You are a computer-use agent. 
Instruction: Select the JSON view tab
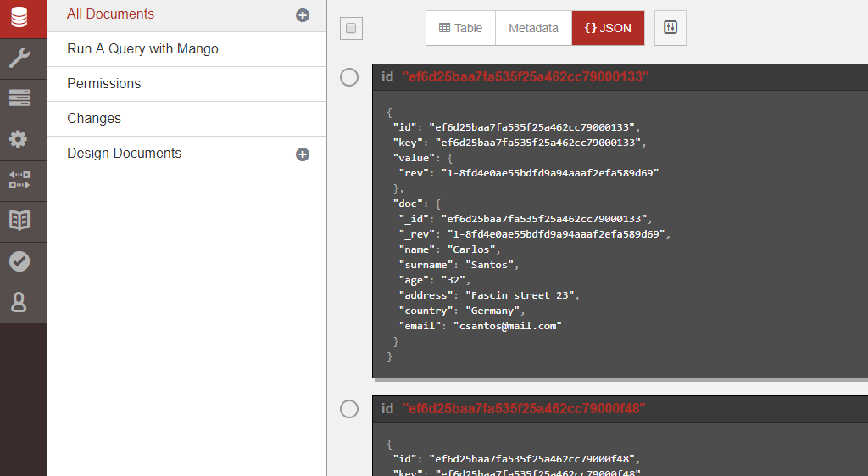pos(608,28)
